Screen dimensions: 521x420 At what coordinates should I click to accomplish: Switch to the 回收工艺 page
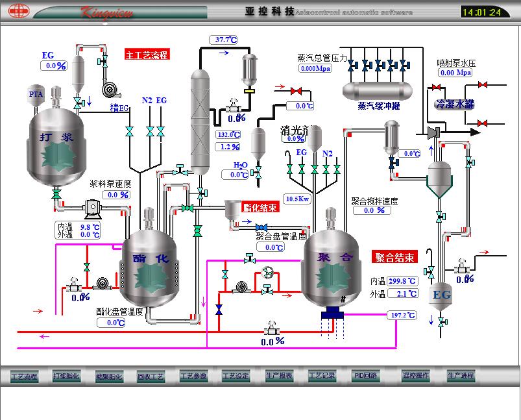(151, 377)
